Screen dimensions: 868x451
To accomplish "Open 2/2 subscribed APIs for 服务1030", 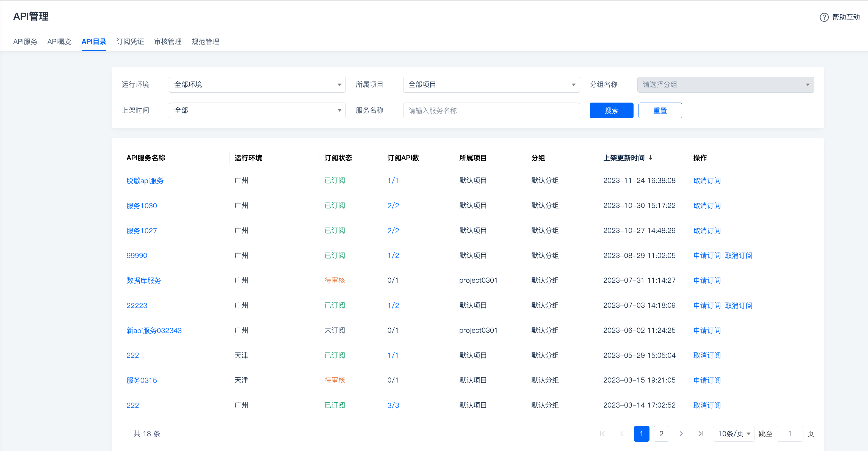I will (x=393, y=206).
